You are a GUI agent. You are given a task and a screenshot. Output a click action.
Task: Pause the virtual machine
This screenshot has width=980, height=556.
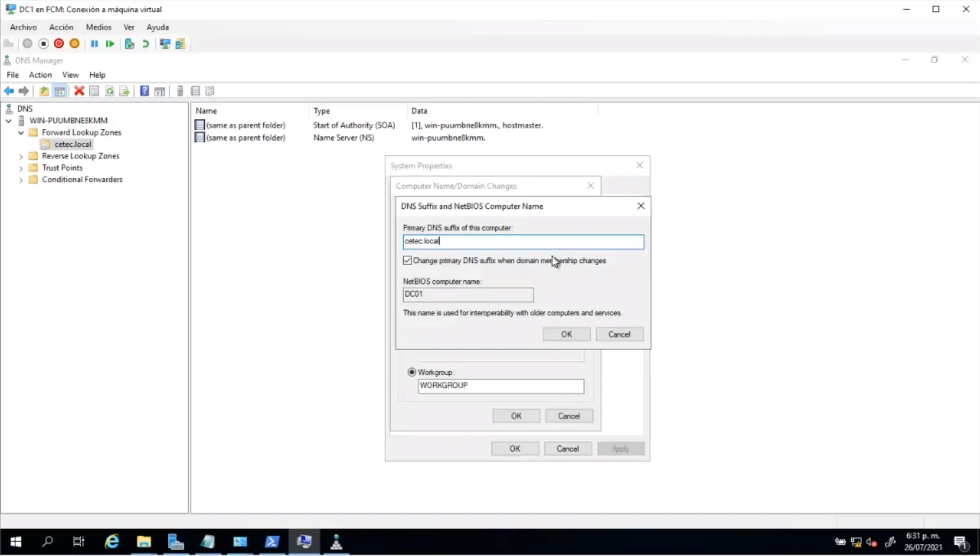pos(94,44)
